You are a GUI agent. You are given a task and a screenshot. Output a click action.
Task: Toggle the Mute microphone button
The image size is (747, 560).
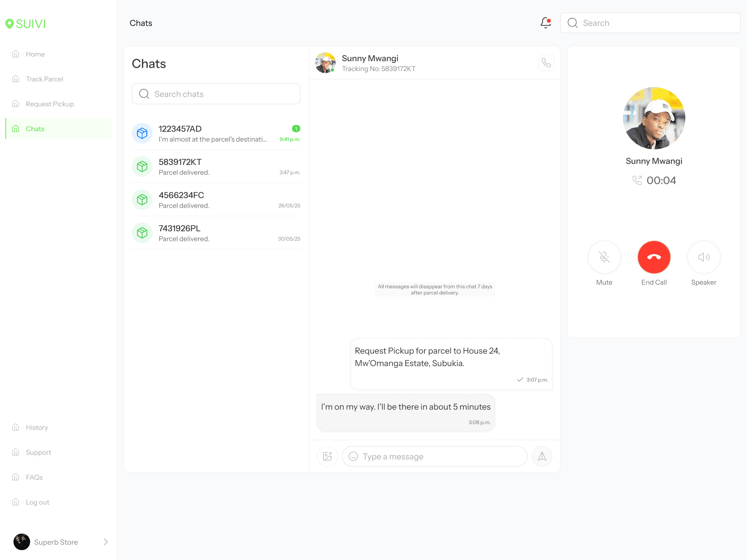point(604,257)
